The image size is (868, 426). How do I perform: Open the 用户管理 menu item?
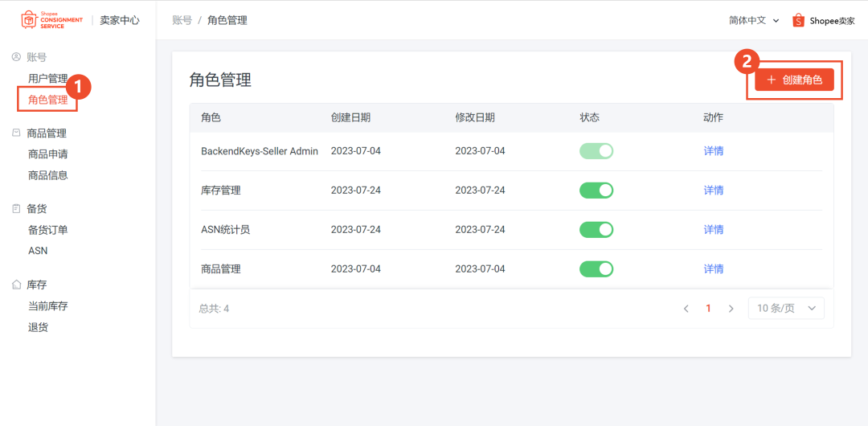47,79
